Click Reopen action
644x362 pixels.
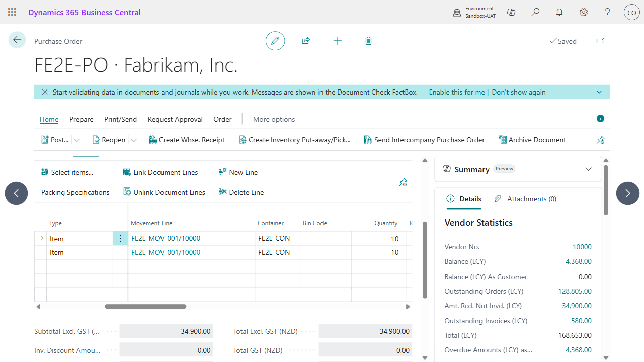[x=109, y=140]
